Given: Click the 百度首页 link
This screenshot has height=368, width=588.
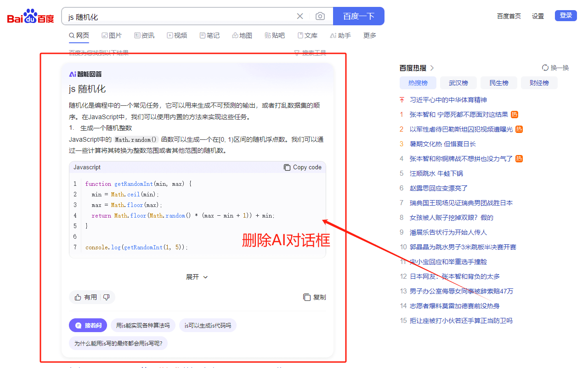Looking at the screenshot, I should click(x=509, y=16).
